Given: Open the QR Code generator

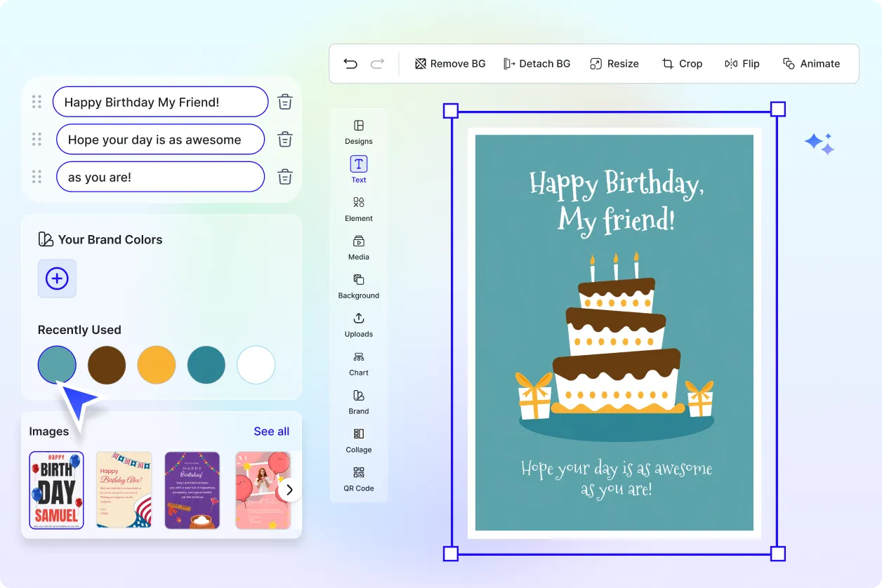Looking at the screenshot, I should click(x=358, y=479).
